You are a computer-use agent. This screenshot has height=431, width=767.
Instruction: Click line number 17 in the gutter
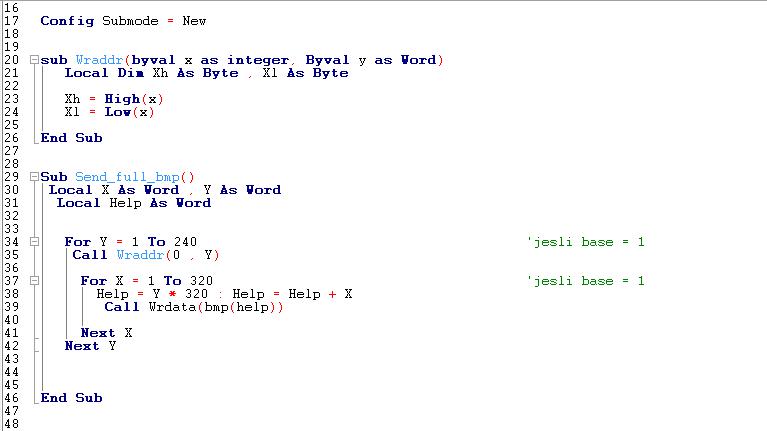[x=11, y=21]
